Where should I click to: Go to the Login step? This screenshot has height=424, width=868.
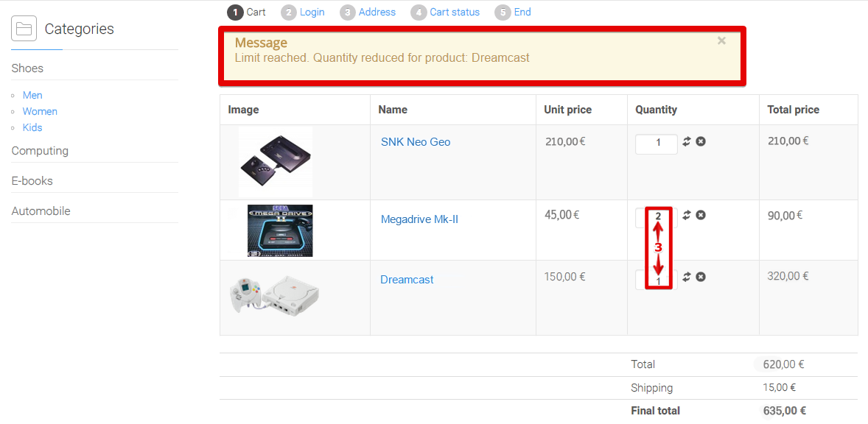tap(303, 13)
